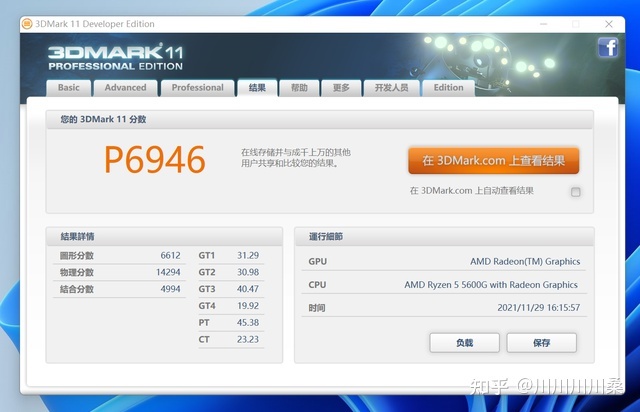Select the Professional tab
This screenshot has height=412, width=640.
coord(198,88)
